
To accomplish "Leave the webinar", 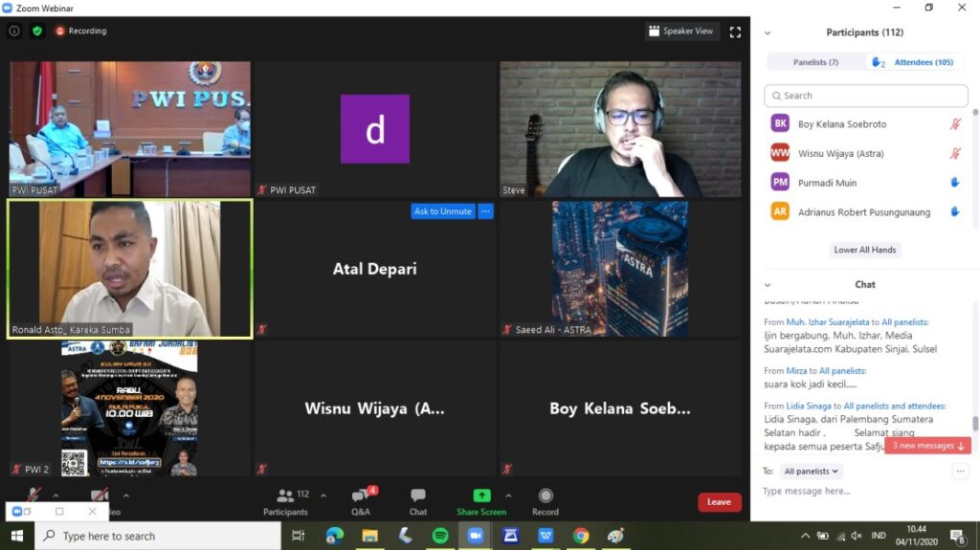I will 720,502.
